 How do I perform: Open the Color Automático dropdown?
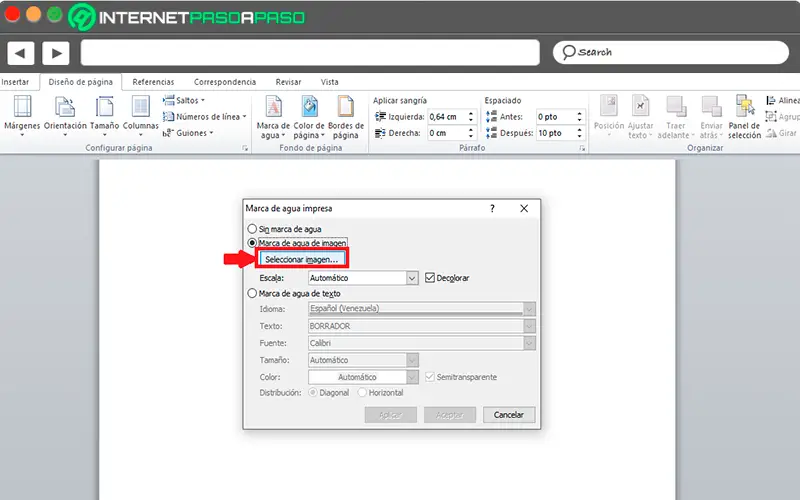click(412, 377)
